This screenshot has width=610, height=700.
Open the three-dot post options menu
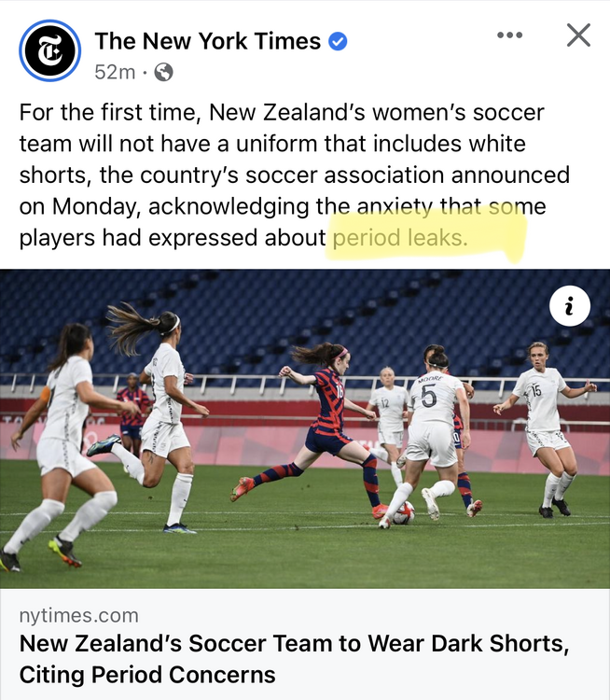(x=509, y=35)
